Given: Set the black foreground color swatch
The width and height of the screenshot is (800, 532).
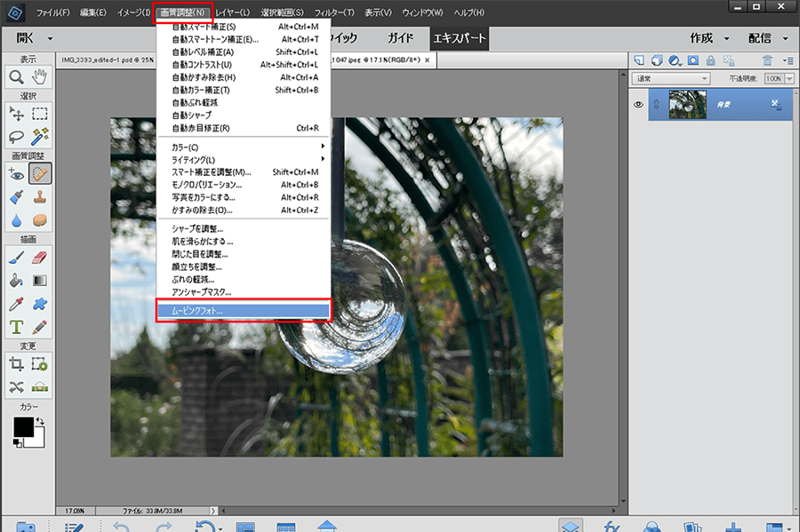Looking at the screenshot, I should [23, 427].
